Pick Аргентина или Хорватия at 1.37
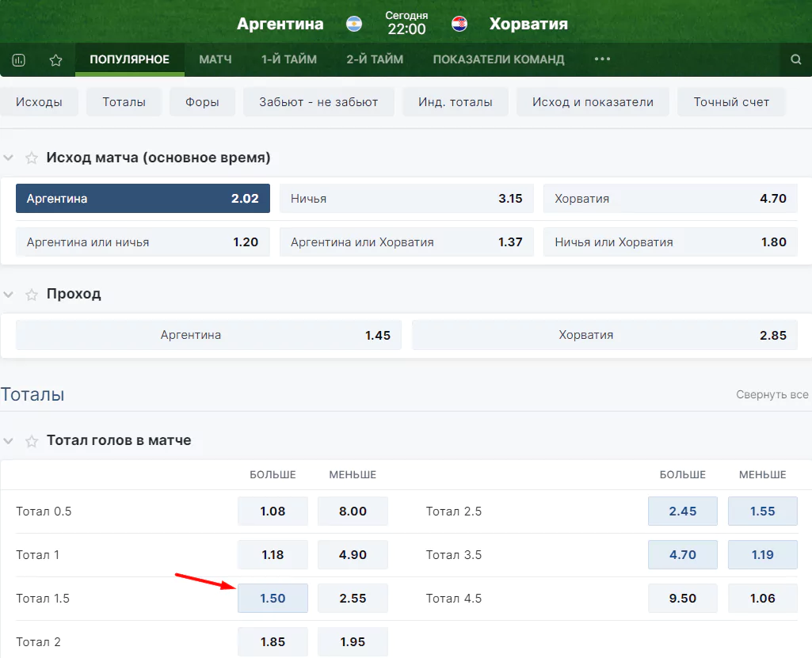The height and width of the screenshot is (658, 812). click(406, 242)
